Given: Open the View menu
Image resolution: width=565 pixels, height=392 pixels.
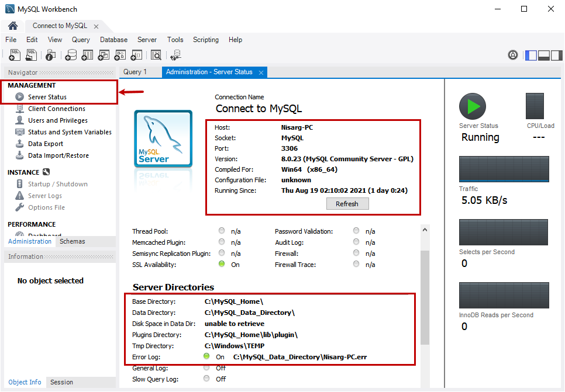Looking at the screenshot, I should 55,40.
